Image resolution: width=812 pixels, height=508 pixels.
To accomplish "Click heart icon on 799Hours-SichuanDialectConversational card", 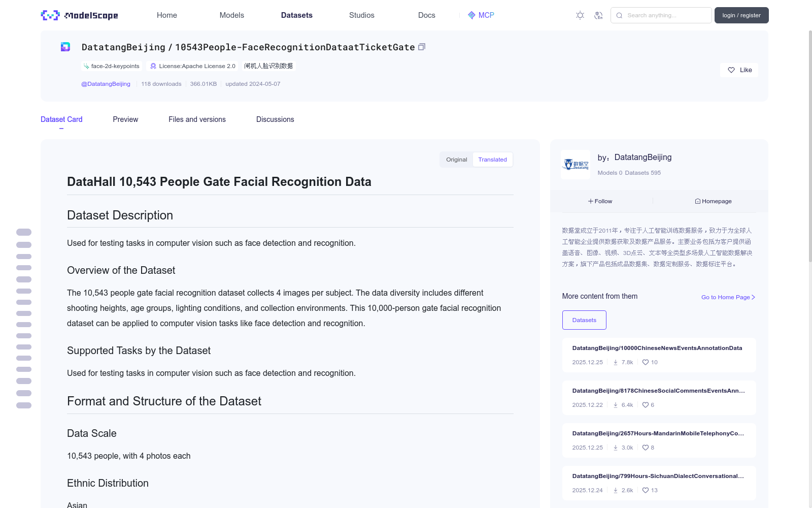I will point(646,490).
